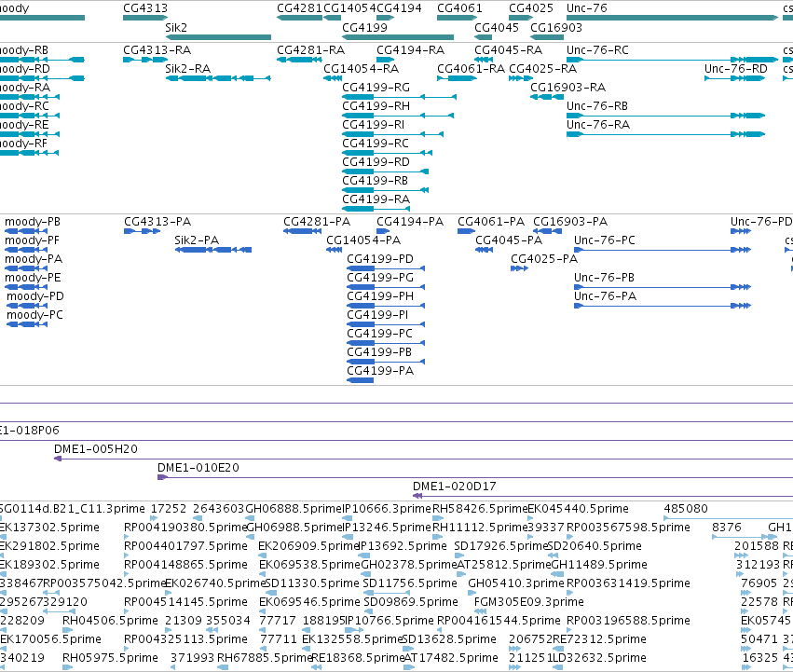Click the CG4199-RA transcript label

click(x=376, y=199)
